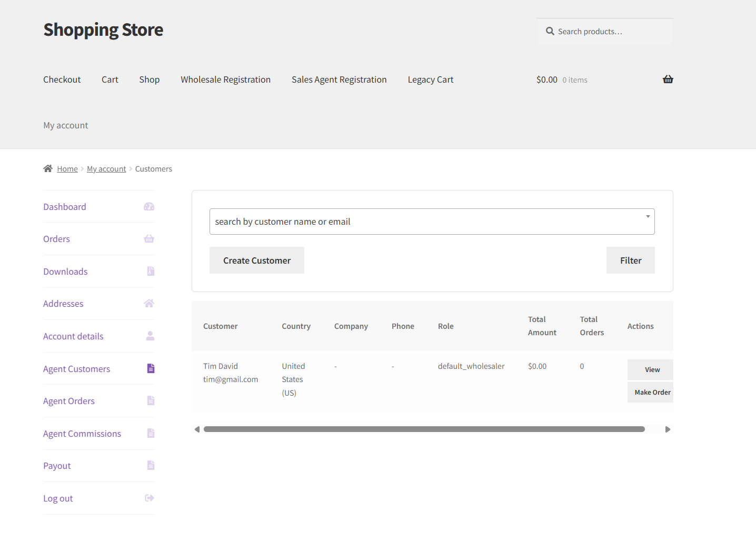Click the Customers breadcrumb text
This screenshot has width=756, height=542.
pyautogui.click(x=154, y=169)
